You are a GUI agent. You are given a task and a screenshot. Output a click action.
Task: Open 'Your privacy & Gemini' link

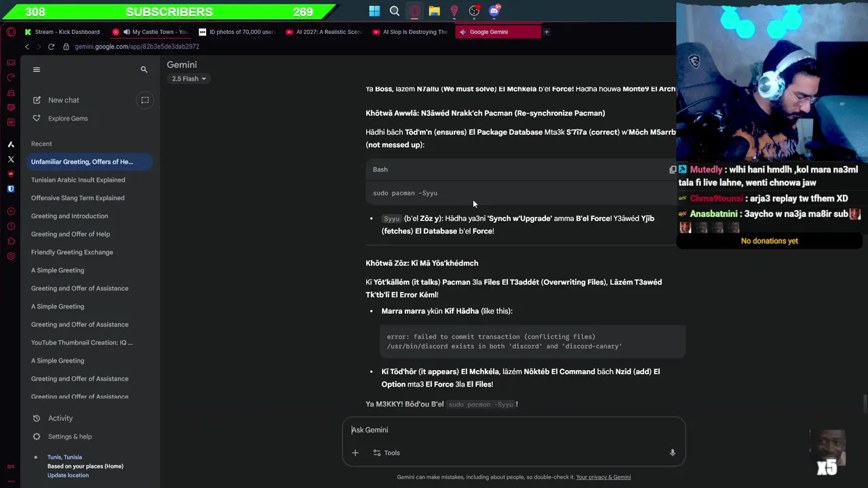pos(603,477)
